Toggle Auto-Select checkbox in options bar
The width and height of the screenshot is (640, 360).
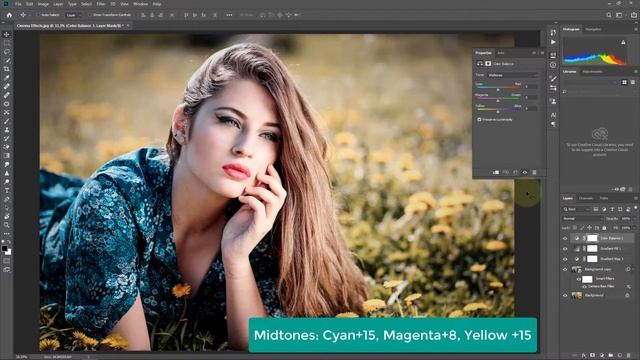click(x=39, y=15)
